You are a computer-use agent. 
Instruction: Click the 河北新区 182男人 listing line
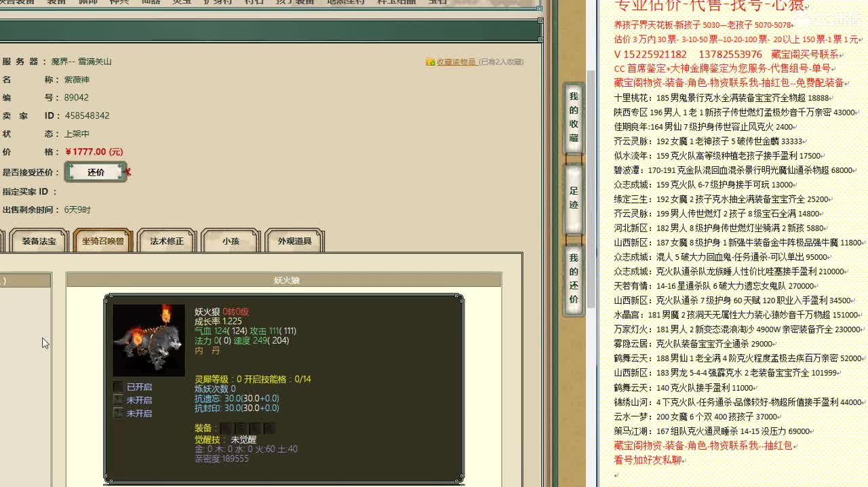click(720, 229)
